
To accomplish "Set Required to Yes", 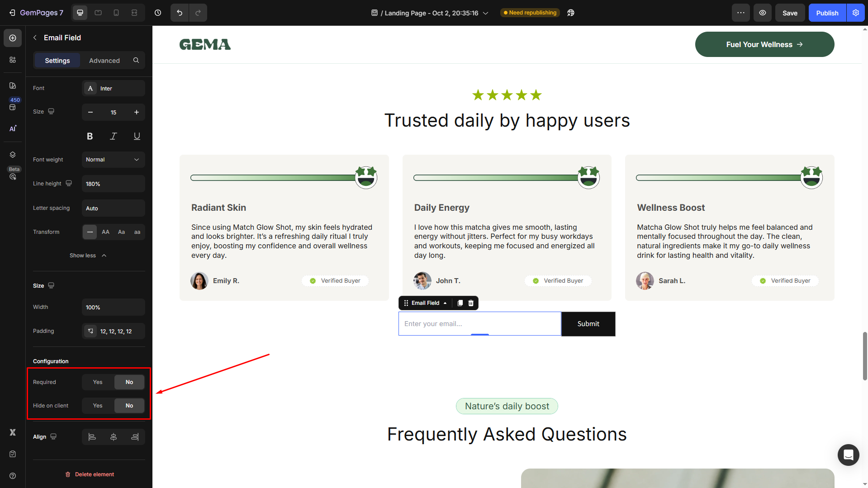I will [98, 382].
